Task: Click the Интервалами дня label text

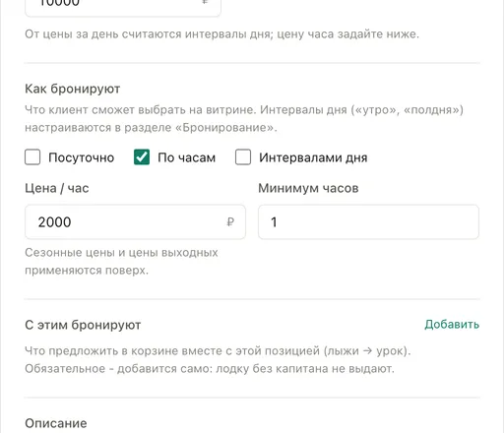Action: pos(313,157)
